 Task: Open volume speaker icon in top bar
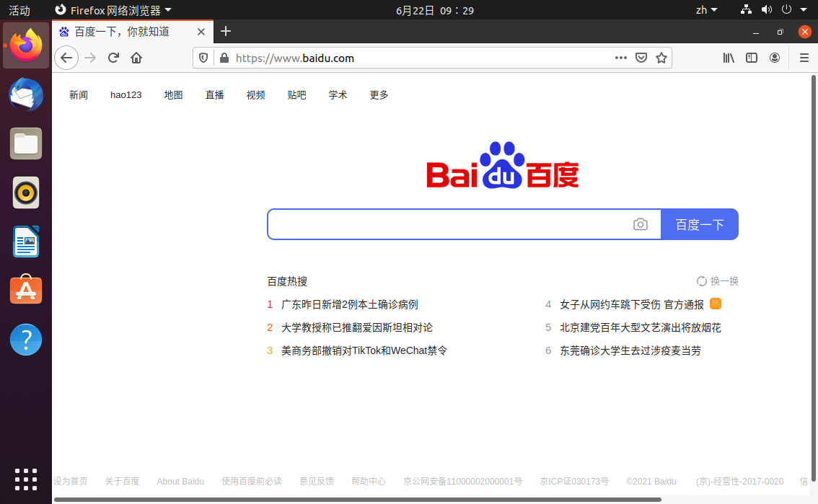coord(766,10)
